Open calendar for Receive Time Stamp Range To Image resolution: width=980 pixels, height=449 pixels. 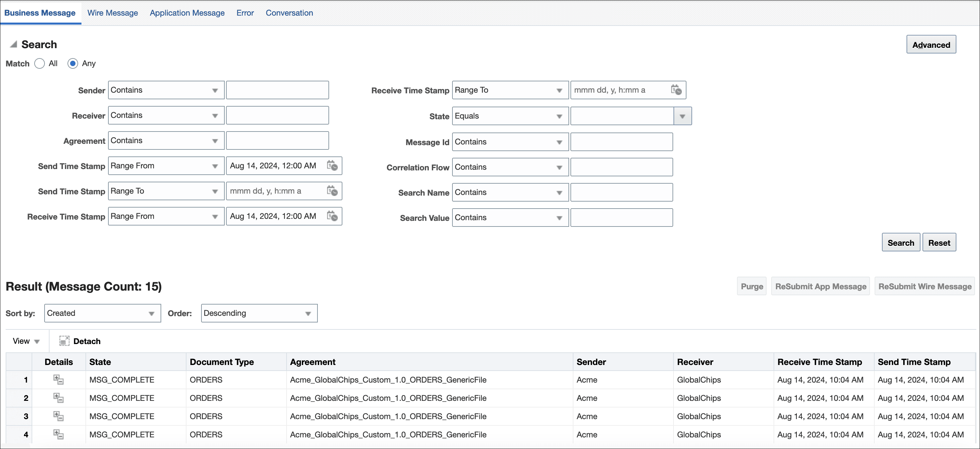tap(676, 90)
